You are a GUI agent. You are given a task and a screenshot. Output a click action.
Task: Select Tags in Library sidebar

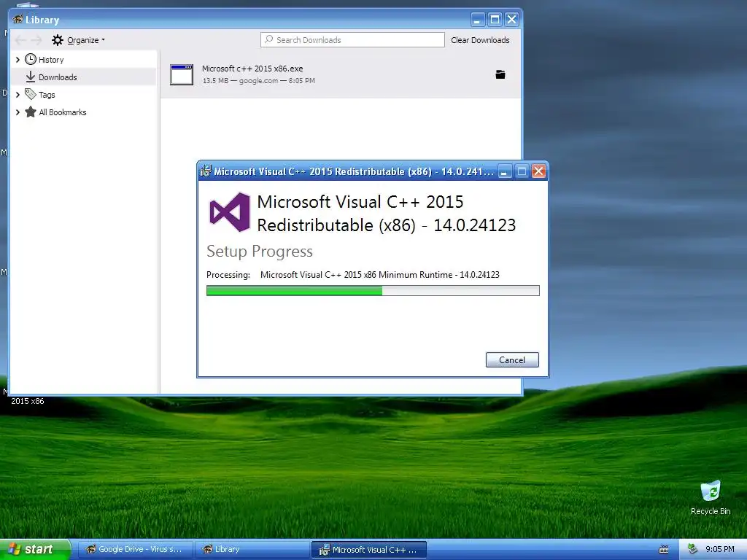coord(47,95)
